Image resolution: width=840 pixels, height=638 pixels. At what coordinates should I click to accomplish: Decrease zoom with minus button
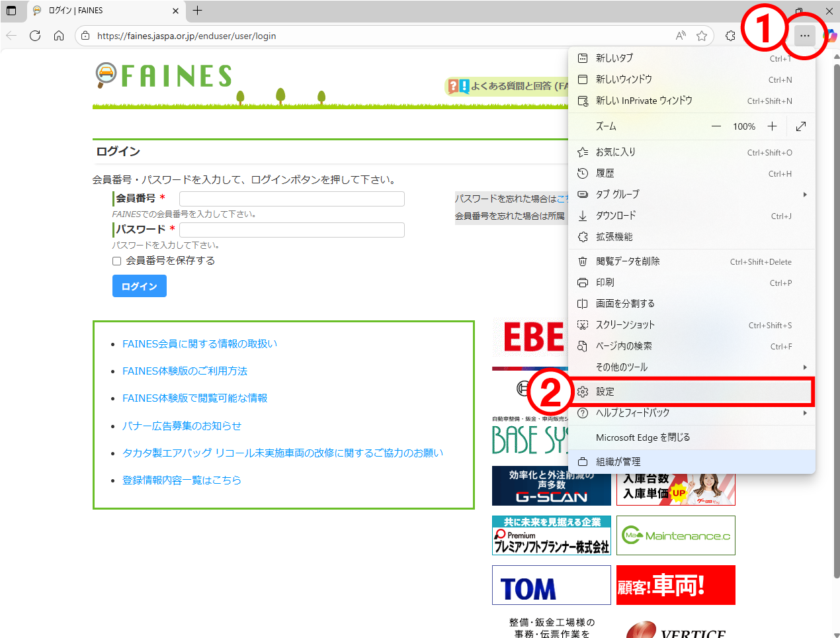(716, 126)
